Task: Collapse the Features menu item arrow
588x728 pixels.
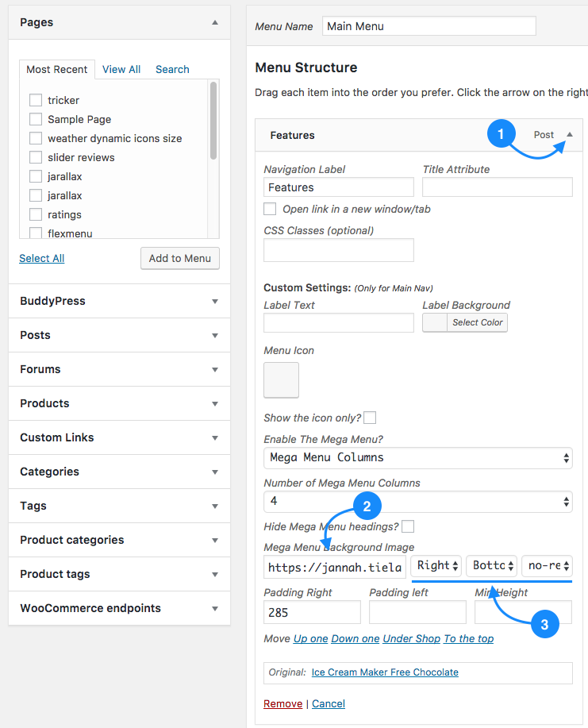Action: pyautogui.click(x=570, y=135)
